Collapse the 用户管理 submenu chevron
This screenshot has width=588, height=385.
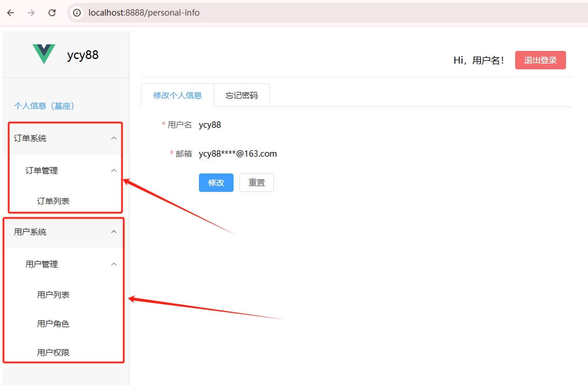pyautogui.click(x=114, y=264)
